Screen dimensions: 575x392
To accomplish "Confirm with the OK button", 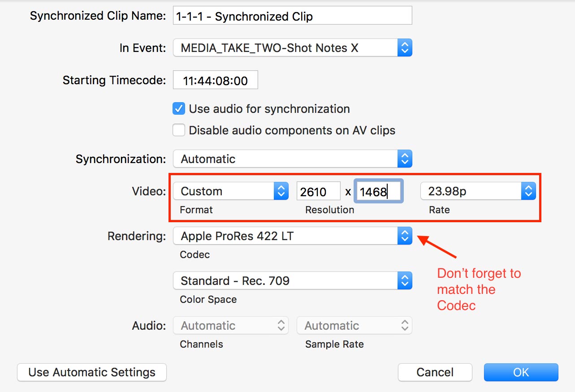I will [x=521, y=372].
